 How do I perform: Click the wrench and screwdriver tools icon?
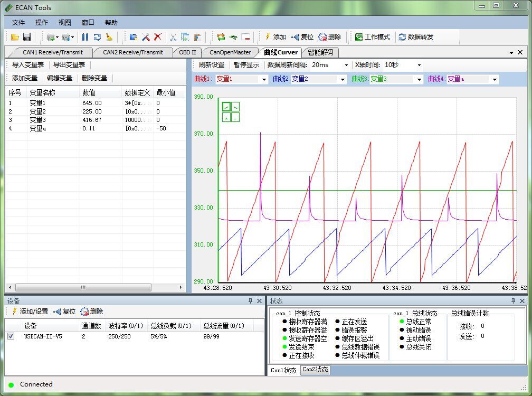click(x=146, y=37)
